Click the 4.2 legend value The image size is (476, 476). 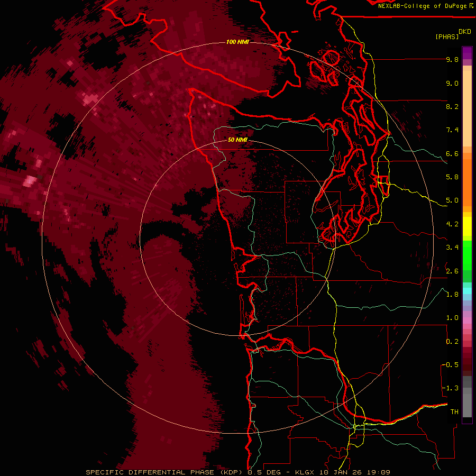coord(452,224)
